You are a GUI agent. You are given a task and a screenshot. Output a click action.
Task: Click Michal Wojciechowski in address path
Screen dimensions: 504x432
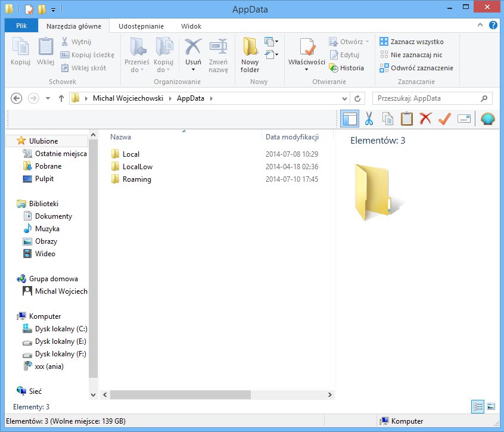tap(128, 98)
